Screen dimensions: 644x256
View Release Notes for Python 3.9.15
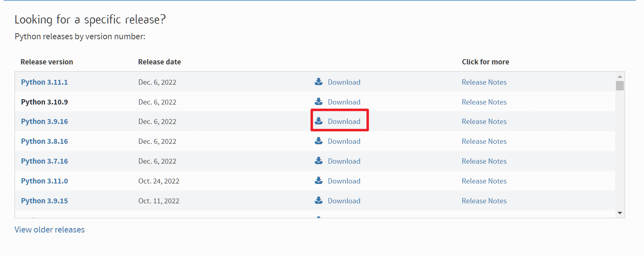click(x=484, y=201)
